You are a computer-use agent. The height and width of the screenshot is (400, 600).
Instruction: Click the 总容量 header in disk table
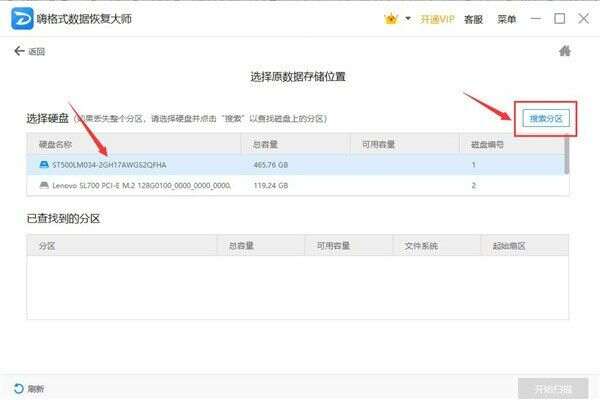[266, 144]
